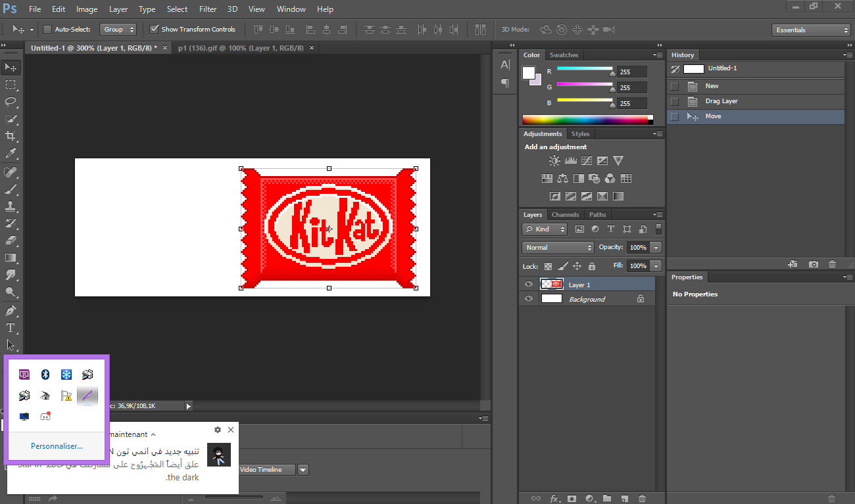Open the Filter menu
Image resolution: width=855 pixels, height=504 pixels.
coord(208,9)
